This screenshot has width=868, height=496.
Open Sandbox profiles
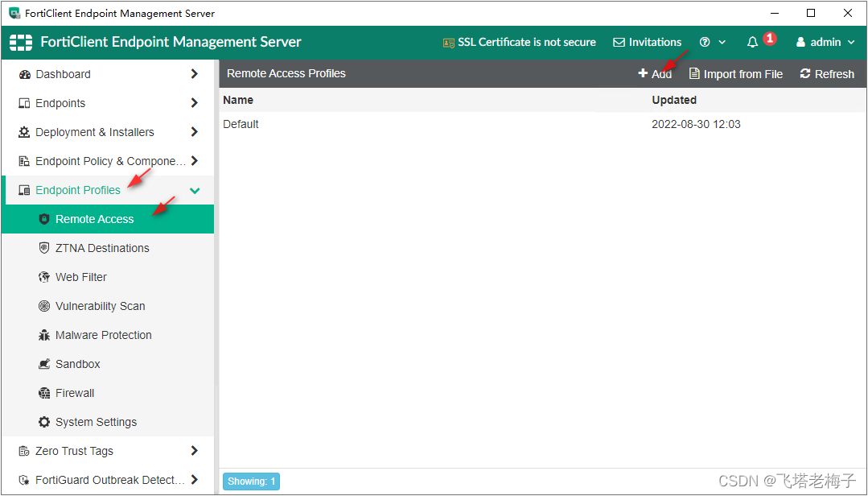(x=108, y=364)
